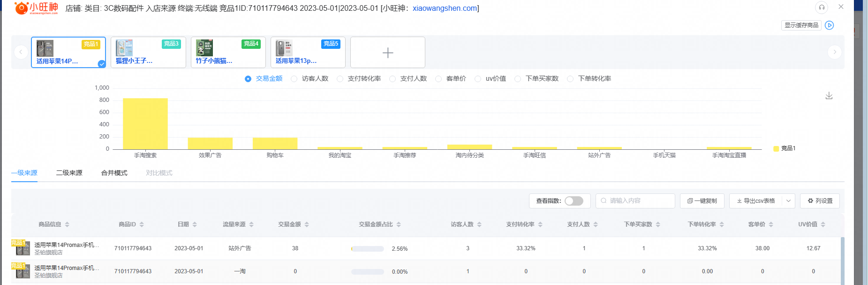This screenshot has height=285, width=868.
Task: Select the 访客人数 radio option
Action: click(294, 79)
